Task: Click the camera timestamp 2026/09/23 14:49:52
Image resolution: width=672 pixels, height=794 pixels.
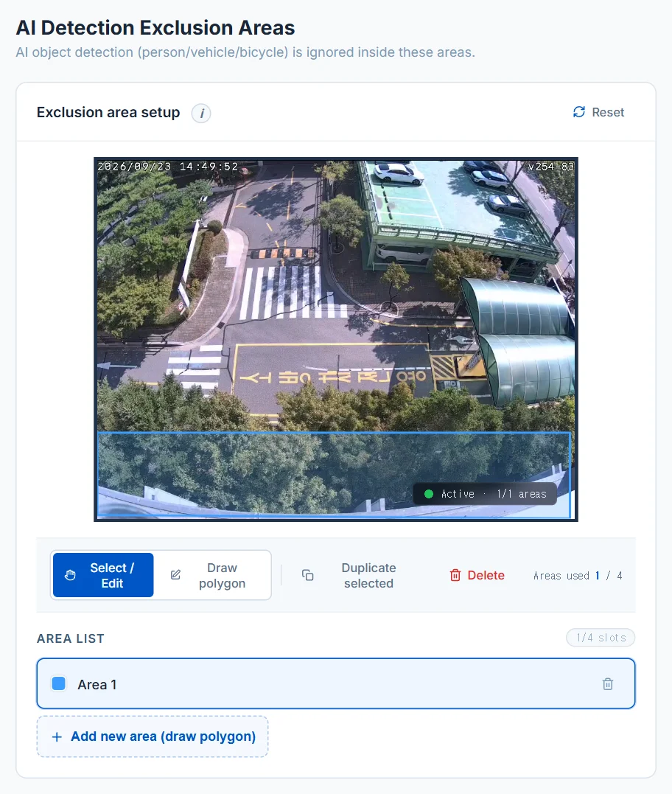Action: coord(168,167)
